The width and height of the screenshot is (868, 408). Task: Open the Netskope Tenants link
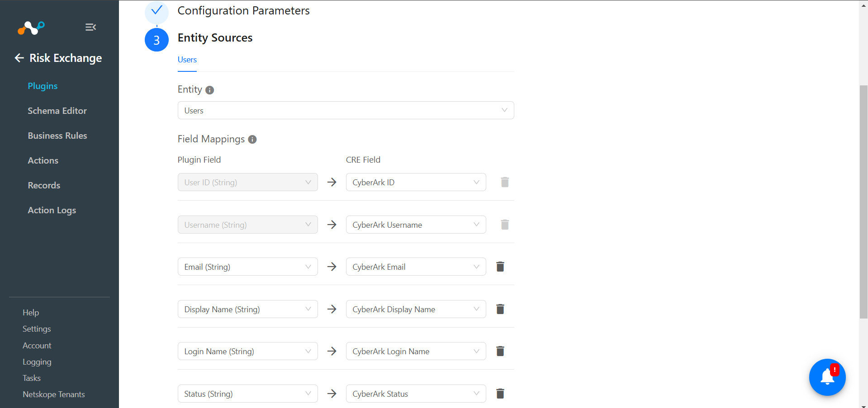coord(54,394)
